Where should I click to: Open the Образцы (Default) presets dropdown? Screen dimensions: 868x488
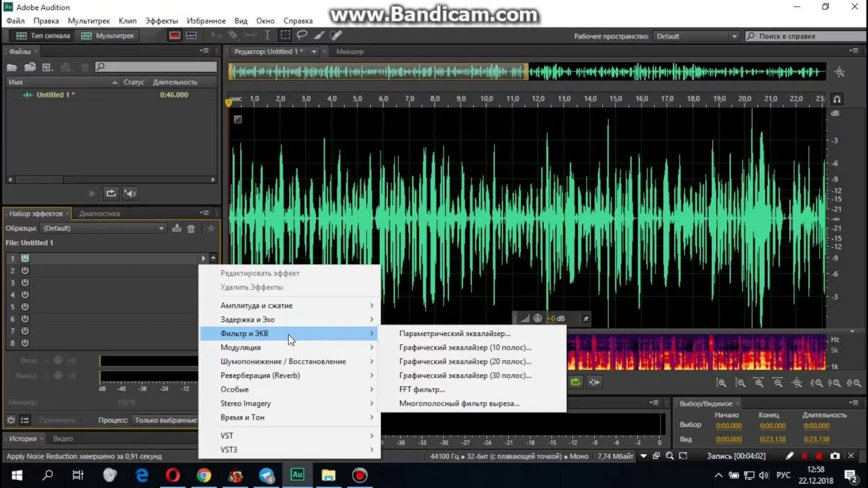[x=103, y=228]
